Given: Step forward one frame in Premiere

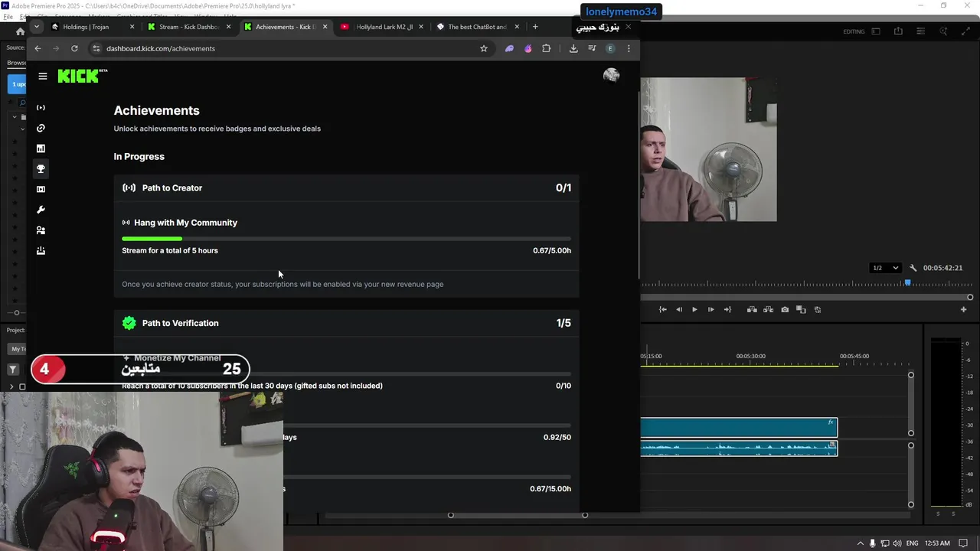Looking at the screenshot, I should [x=710, y=310].
